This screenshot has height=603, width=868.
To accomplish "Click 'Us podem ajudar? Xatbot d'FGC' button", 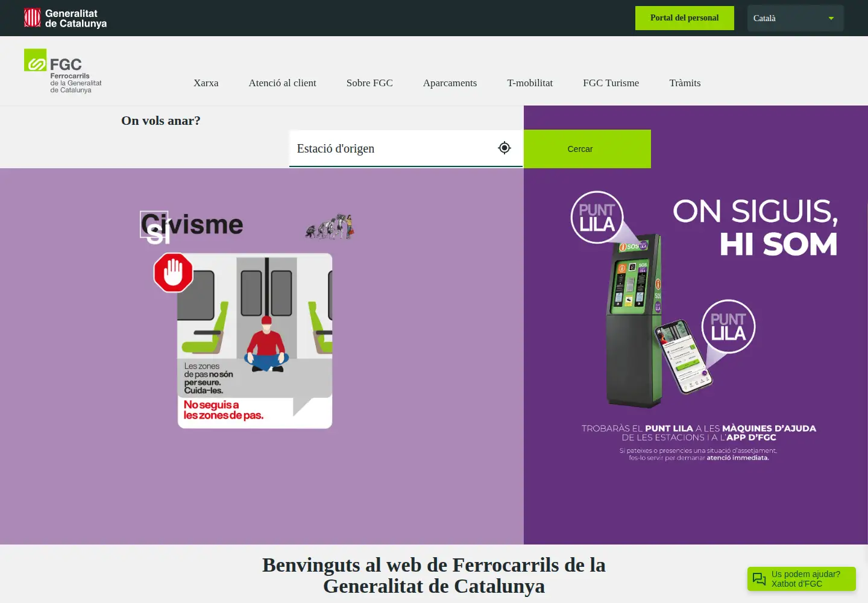I will 802,579.
